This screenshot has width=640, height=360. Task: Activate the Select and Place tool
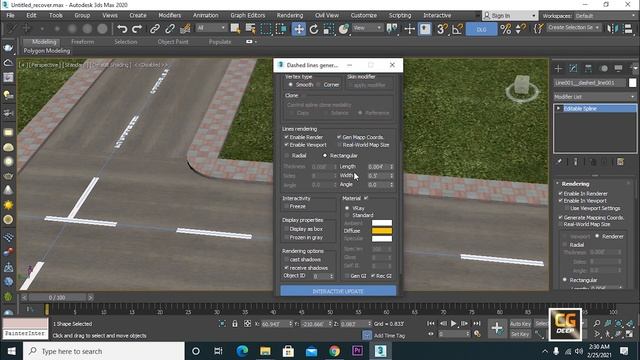pyautogui.click(x=344, y=29)
